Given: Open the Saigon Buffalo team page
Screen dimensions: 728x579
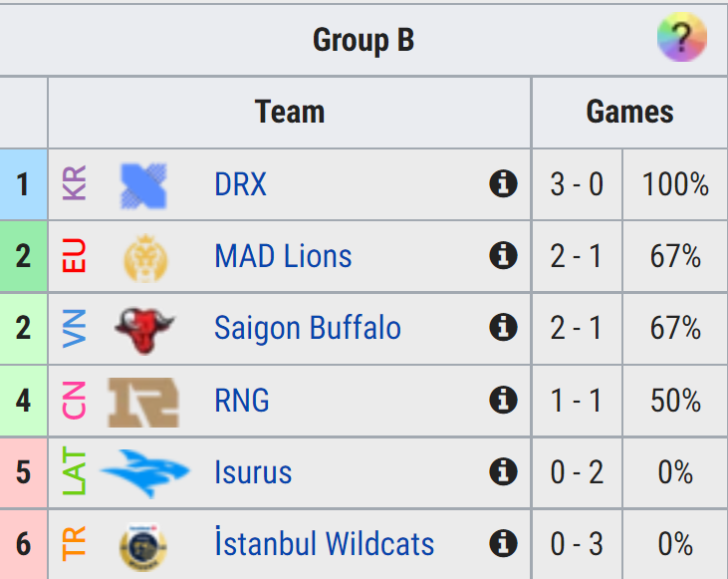Looking at the screenshot, I should (308, 328).
